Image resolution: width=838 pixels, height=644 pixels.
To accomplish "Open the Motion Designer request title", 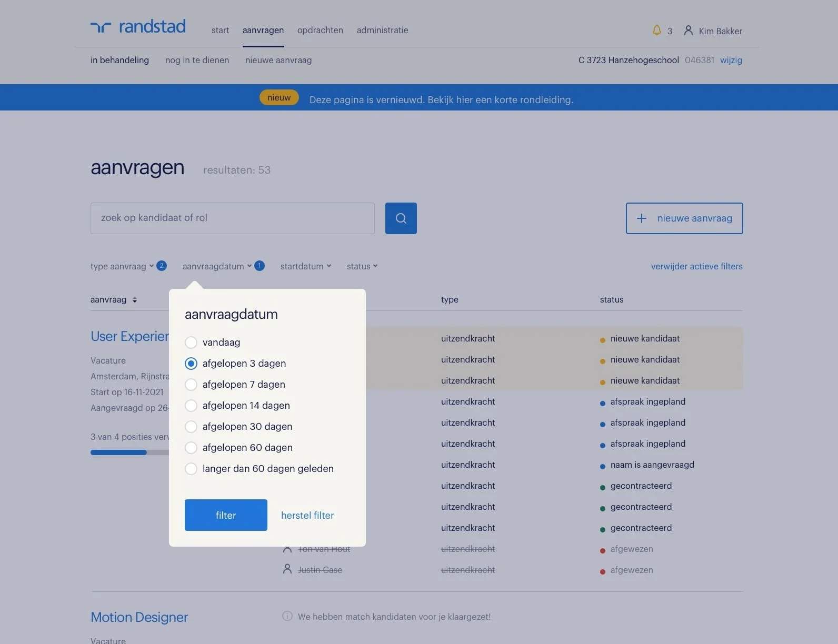I will click(x=139, y=617).
